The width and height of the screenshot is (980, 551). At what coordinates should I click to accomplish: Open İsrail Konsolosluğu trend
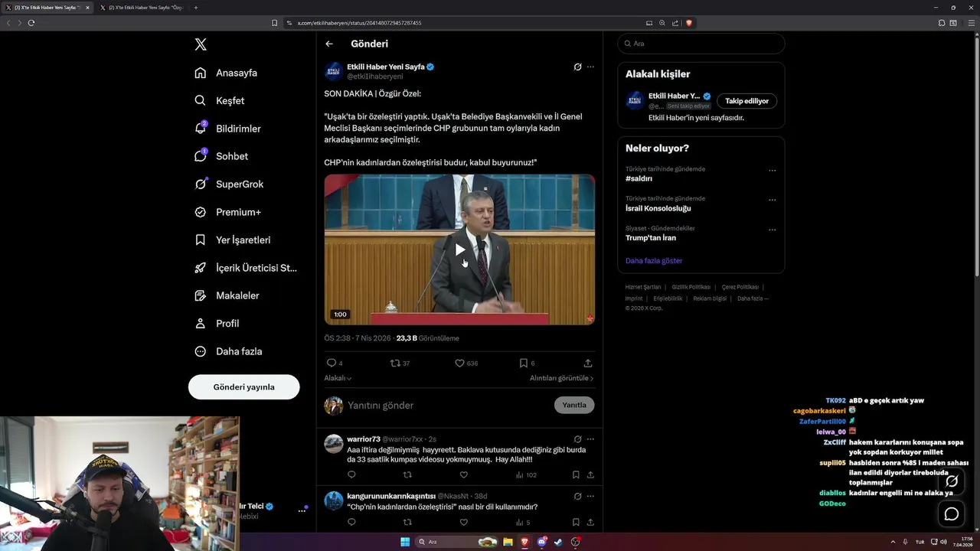658,208
